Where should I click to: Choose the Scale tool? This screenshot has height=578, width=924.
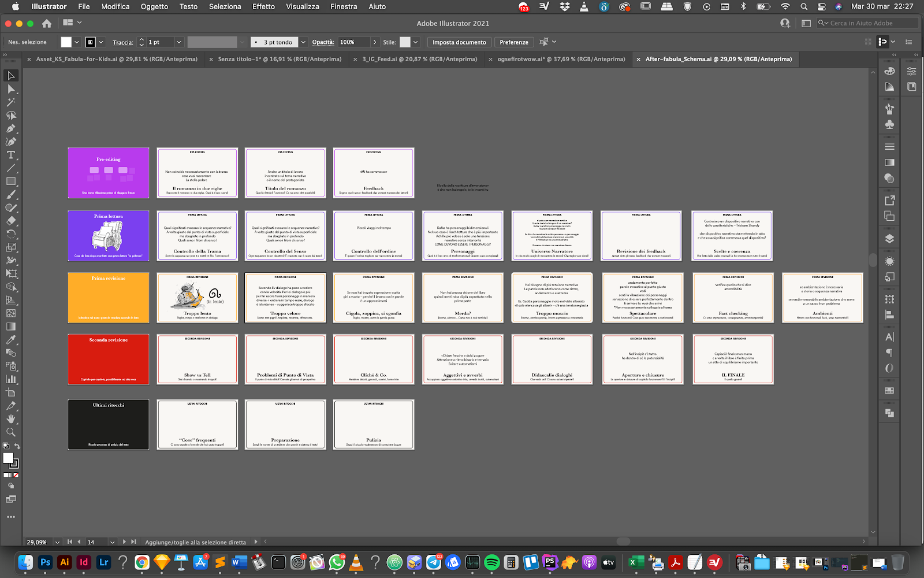coord(11,247)
